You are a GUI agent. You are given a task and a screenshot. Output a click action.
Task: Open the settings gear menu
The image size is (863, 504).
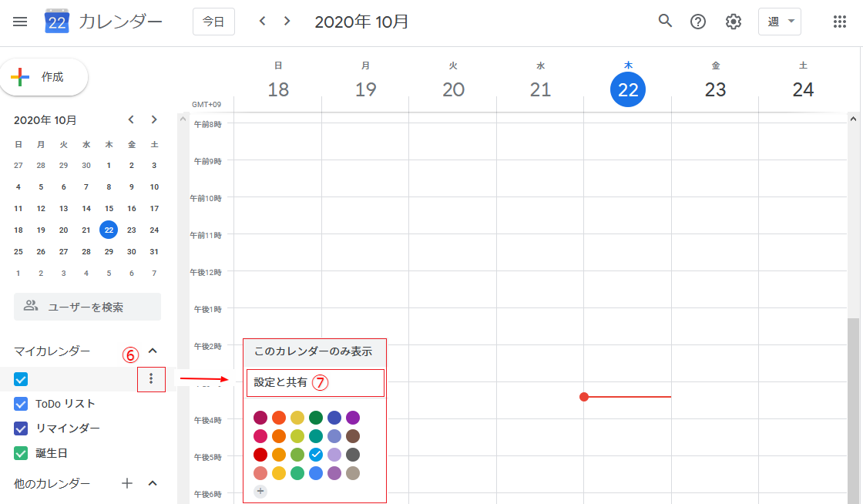[733, 22]
